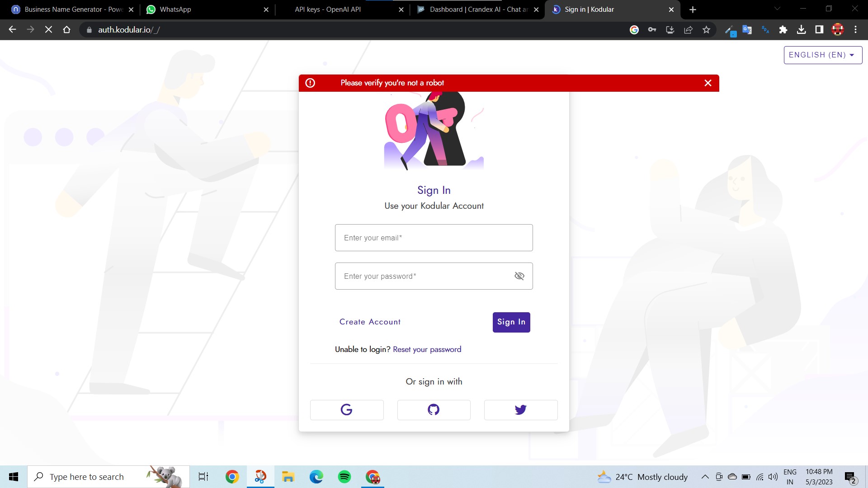Go back to previous page

pyautogui.click(x=12, y=30)
